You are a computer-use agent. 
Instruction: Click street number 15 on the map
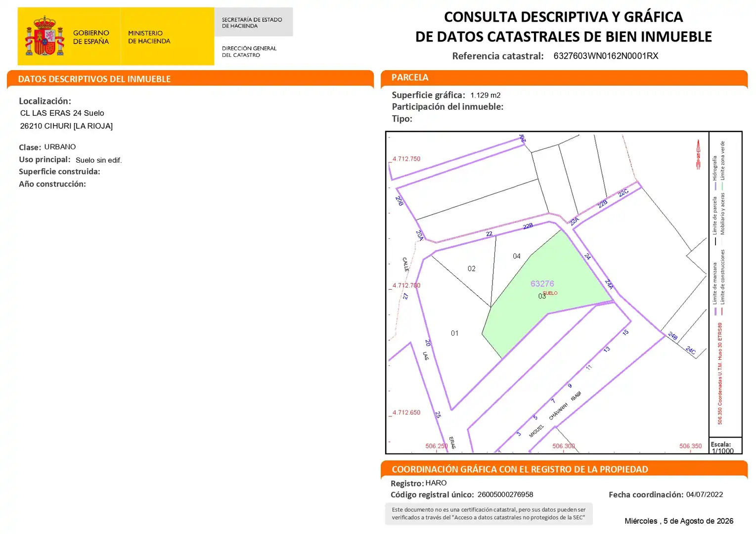(625, 333)
